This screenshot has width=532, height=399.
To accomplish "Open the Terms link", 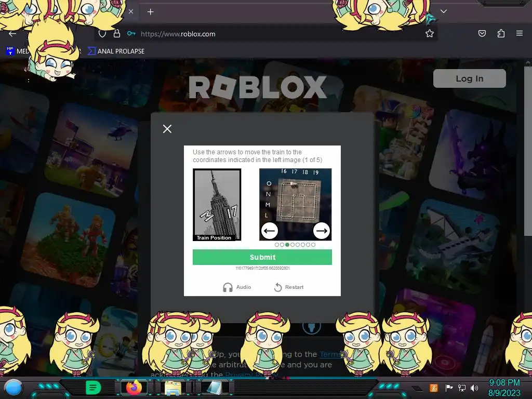I will [x=330, y=354].
